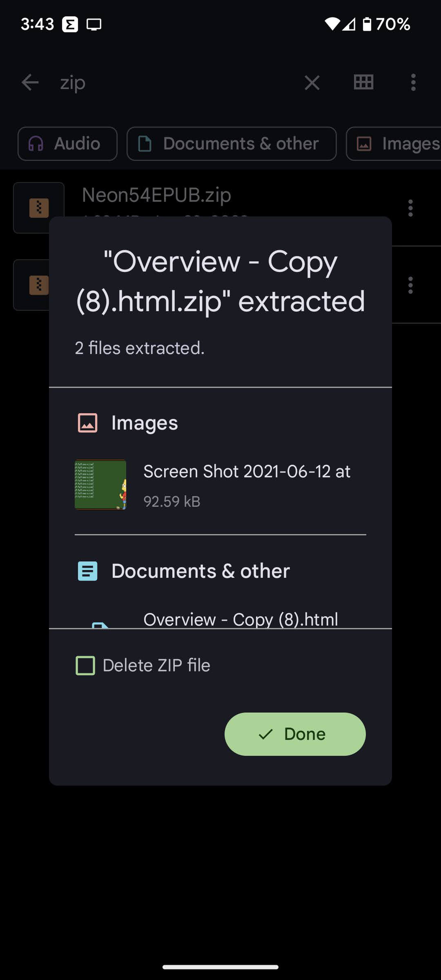The width and height of the screenshot is (441, 980).
Task: Open the extracted screenshot thumbnail
Action: coord(100,484)
